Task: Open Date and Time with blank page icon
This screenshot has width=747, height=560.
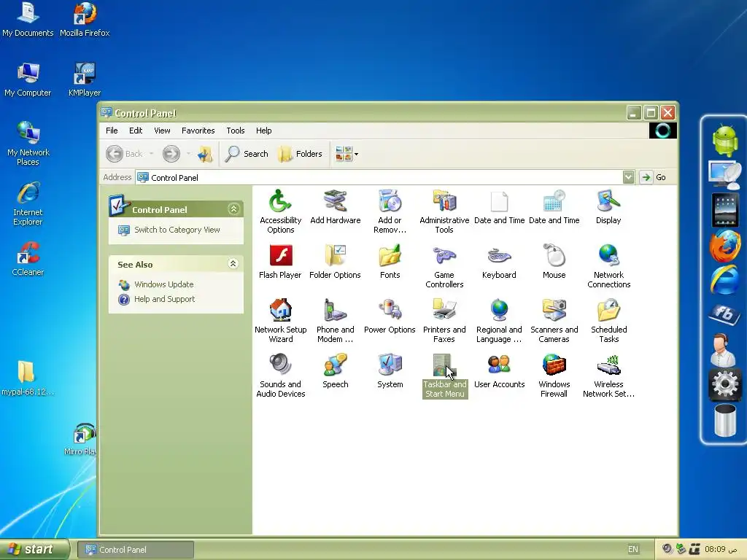Action: 499,206
